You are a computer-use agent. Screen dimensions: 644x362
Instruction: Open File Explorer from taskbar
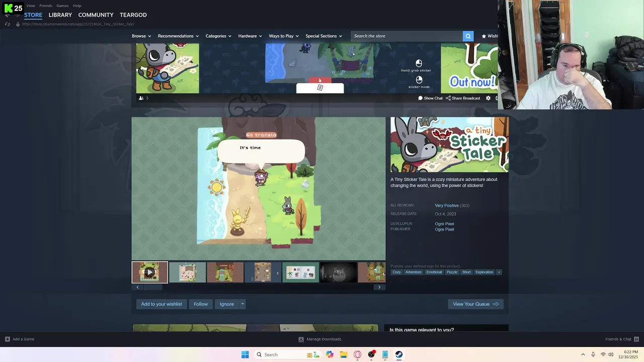coord(344,354)
